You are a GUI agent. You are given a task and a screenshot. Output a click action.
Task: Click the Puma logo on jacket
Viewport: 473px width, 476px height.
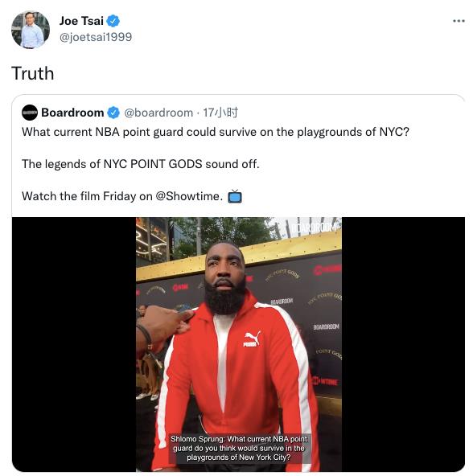tap(252, 339)
